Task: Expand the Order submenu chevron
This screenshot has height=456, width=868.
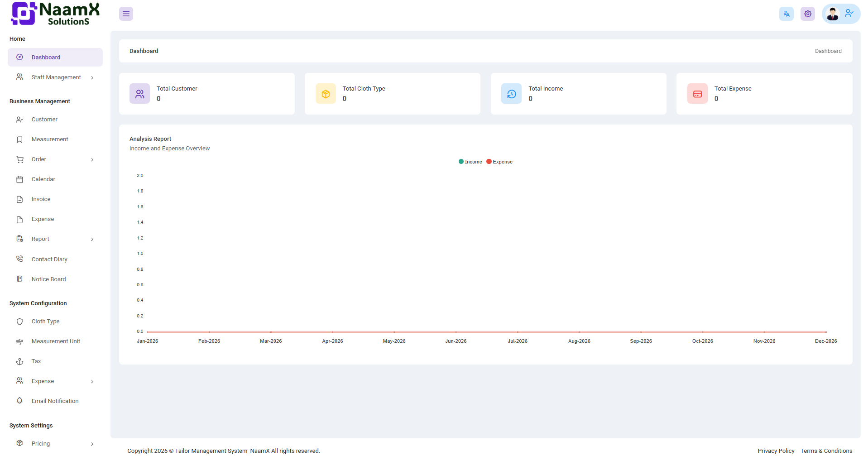Action: point(92,160)
